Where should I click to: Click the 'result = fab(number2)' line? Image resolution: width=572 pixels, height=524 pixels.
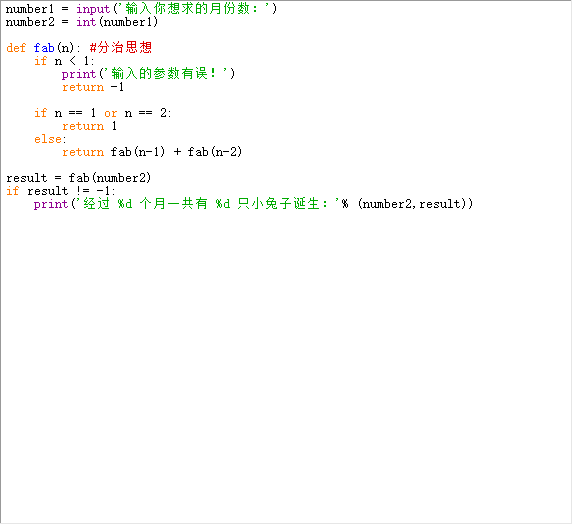pos(78,178)
